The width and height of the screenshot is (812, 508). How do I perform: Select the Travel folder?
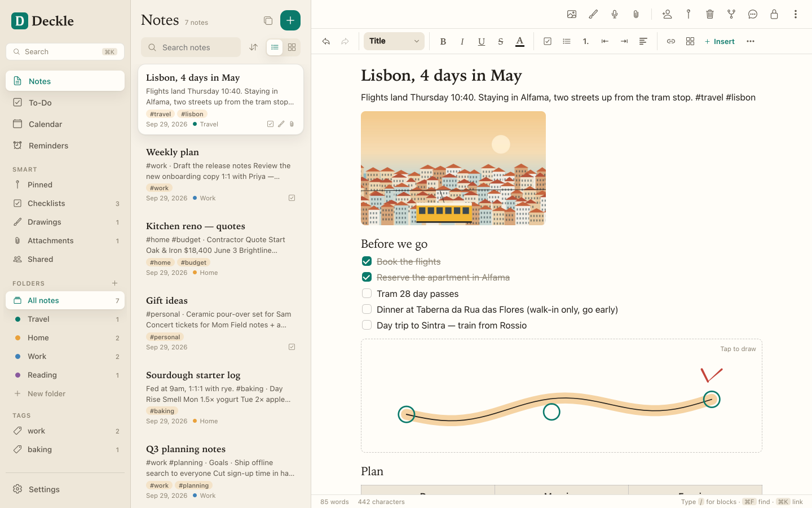point(65,319)
